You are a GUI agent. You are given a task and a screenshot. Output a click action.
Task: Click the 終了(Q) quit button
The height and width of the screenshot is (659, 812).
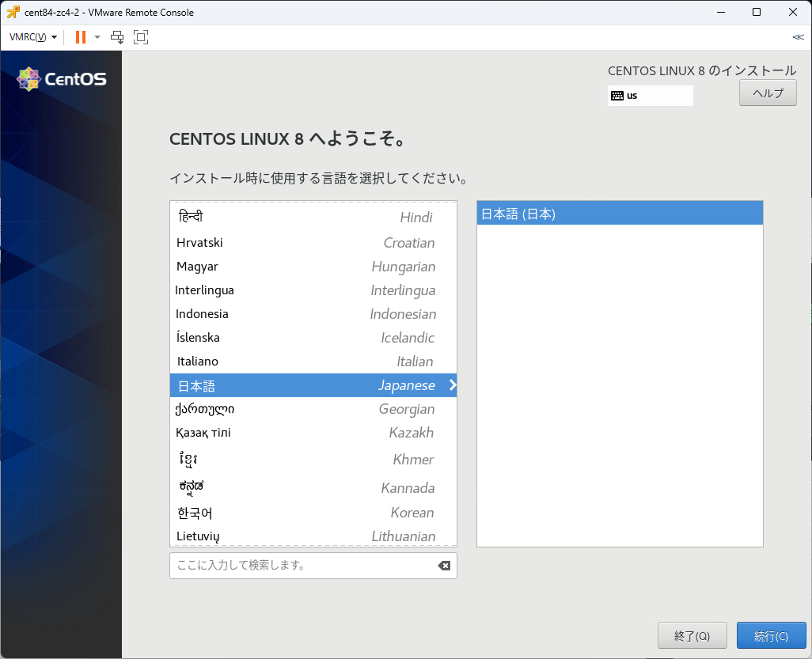[x=692, y=635]
